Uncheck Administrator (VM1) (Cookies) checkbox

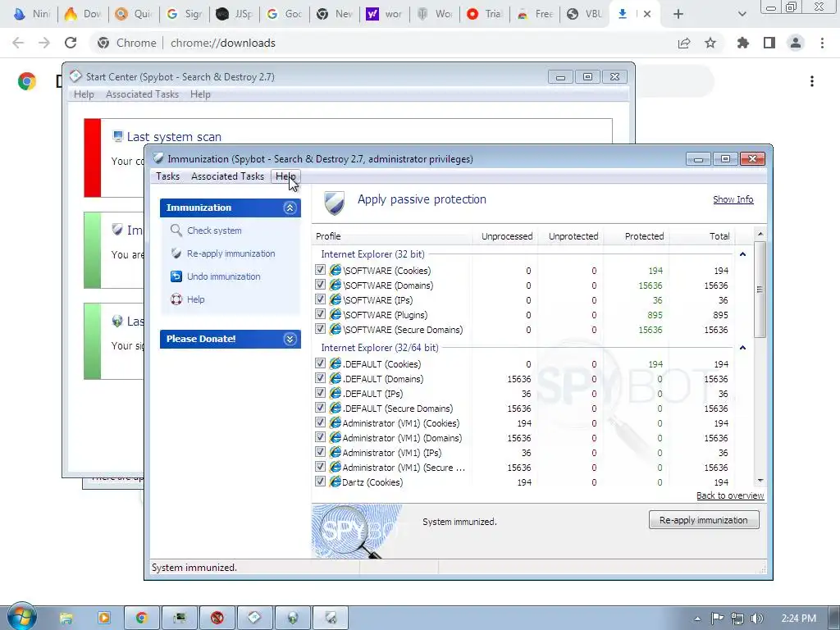320,422
